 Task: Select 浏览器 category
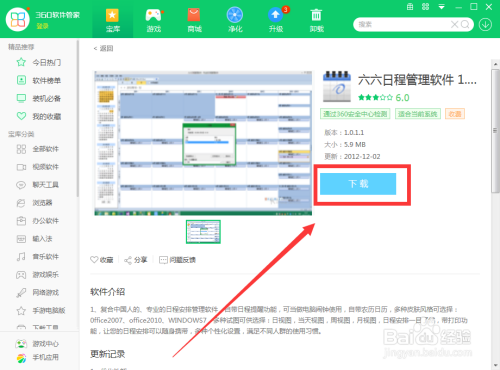tap(35, 203)
